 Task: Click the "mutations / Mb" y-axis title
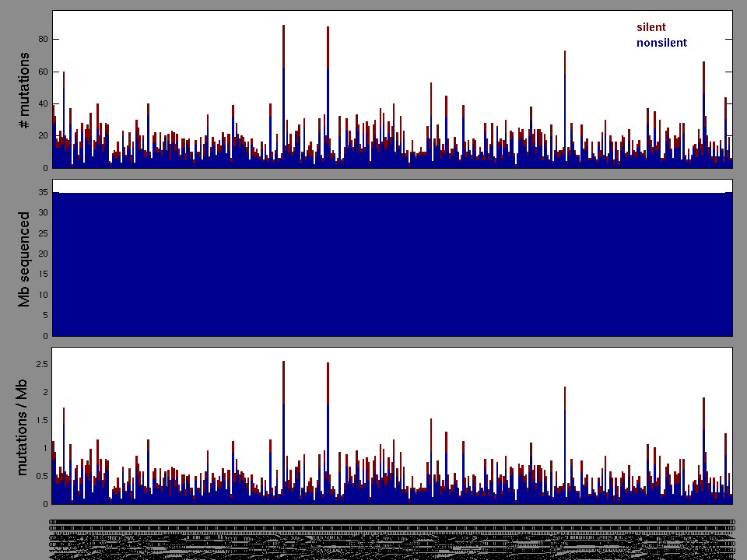point(24,427)
